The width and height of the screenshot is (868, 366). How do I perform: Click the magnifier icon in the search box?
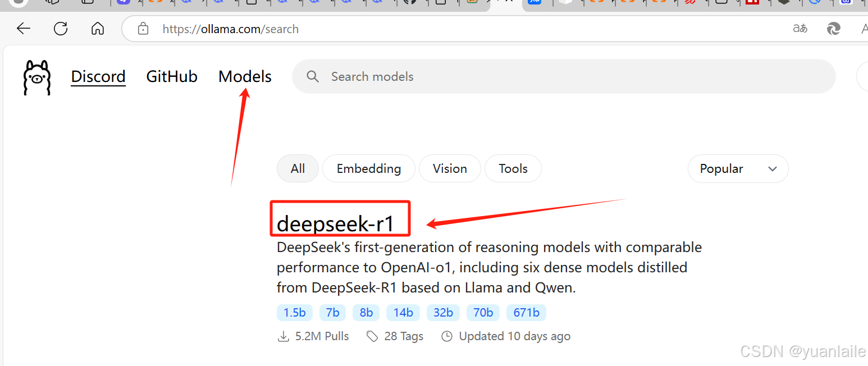313,76
